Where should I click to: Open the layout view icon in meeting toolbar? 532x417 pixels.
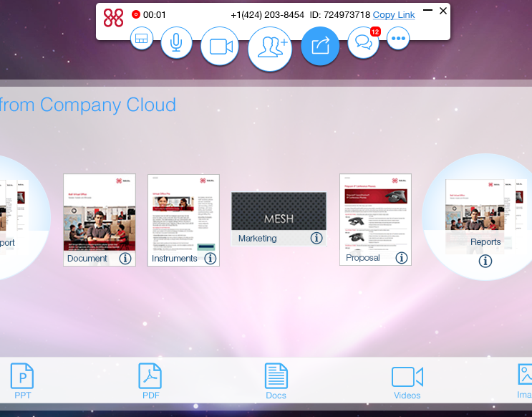click(x=142, y=39)
